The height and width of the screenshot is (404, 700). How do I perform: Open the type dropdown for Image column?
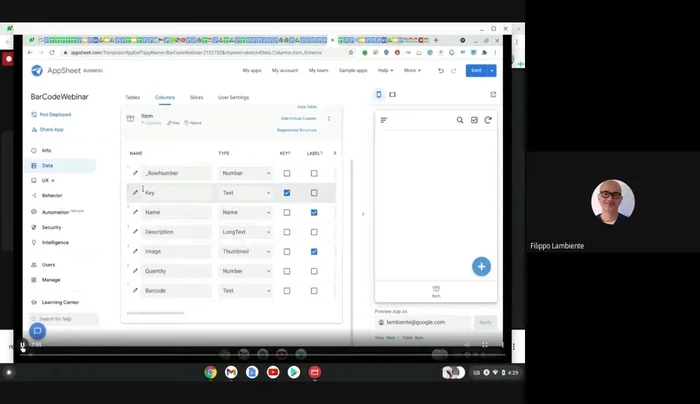pos(245,251)
